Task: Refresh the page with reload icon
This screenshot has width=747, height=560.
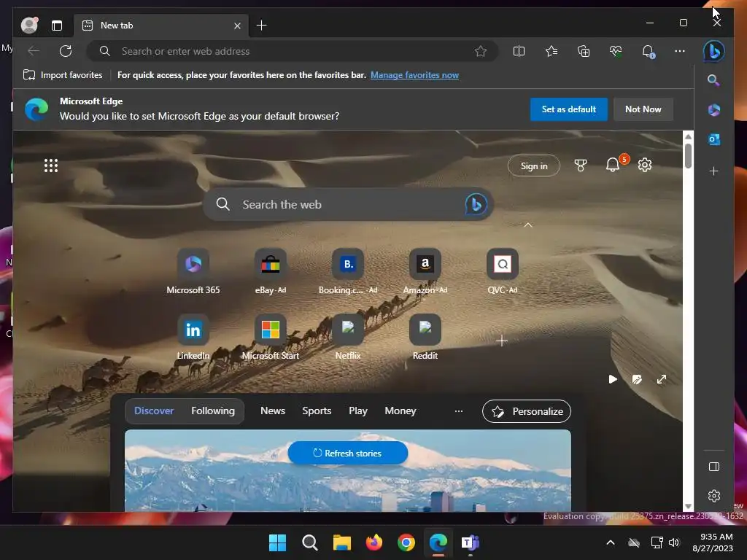Action: pyautogui.click(x=66, y=51)
